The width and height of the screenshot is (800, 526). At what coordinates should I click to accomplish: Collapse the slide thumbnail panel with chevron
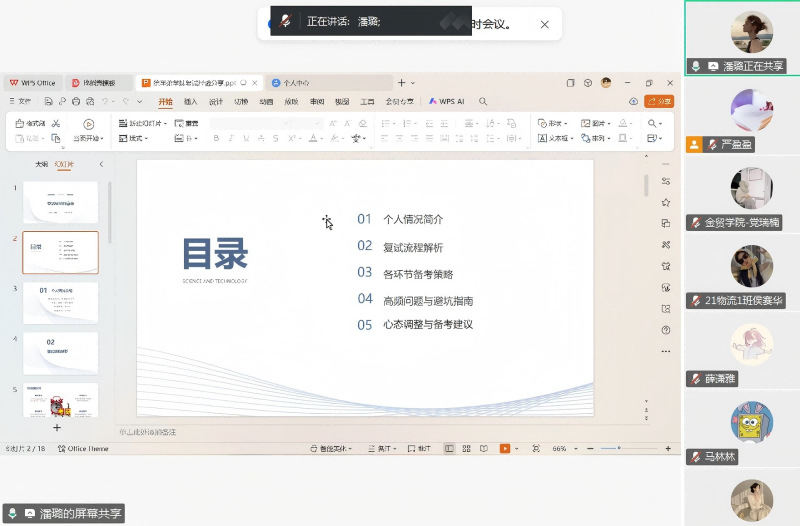(x=101, y=164)
